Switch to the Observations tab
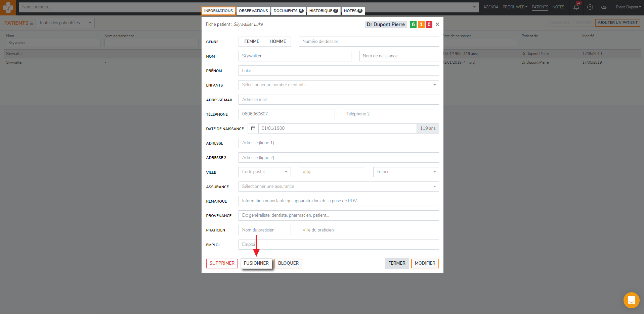 tap(253, 11)
